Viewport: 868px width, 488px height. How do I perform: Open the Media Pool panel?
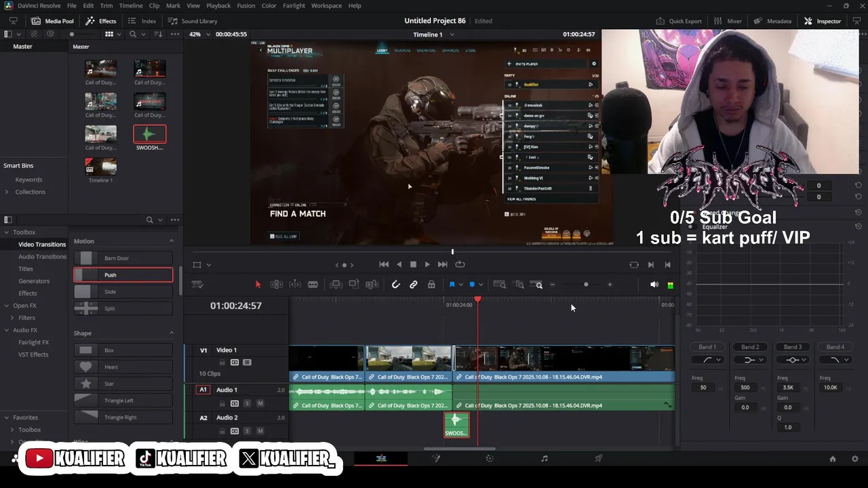click(52, 21)
